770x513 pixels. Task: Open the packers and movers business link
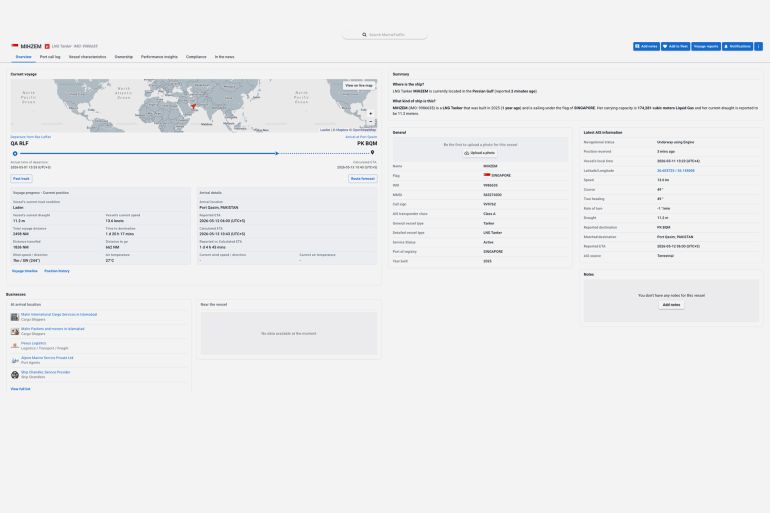(53, 329)
